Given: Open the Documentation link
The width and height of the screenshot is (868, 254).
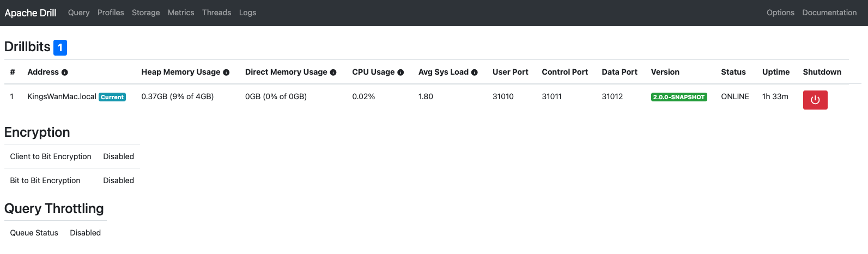Looking at the screenshot, I should coord(829,13).
